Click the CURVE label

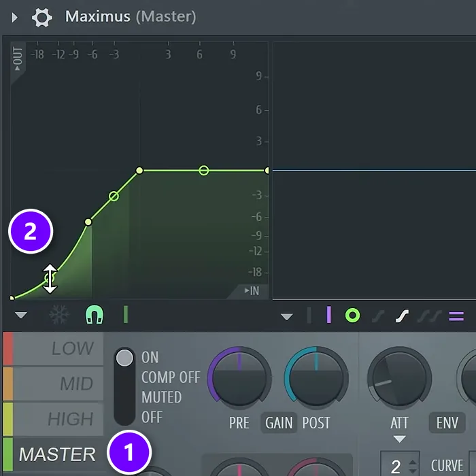[x=447, y=466]
